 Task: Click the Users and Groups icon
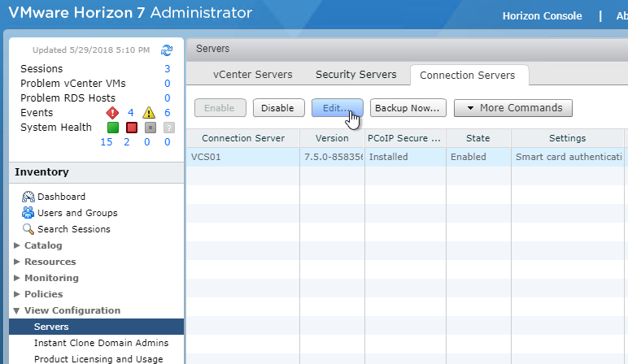click(28, 213)
